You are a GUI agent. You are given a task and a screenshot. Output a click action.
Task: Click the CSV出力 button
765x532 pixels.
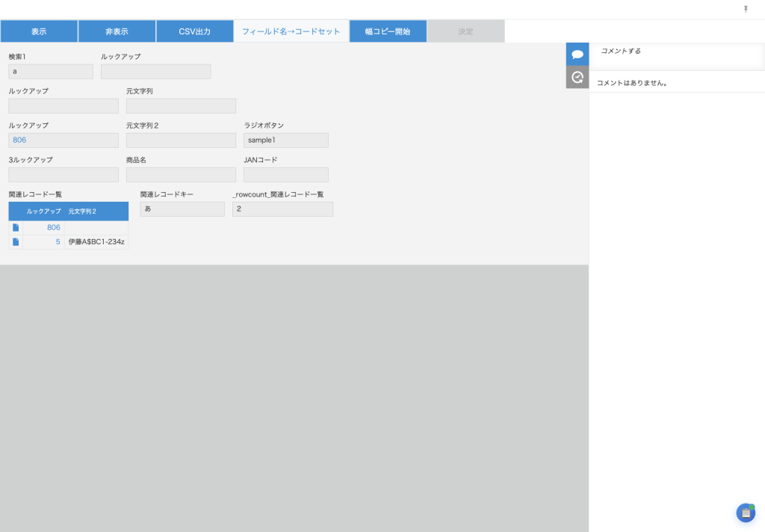194,31
